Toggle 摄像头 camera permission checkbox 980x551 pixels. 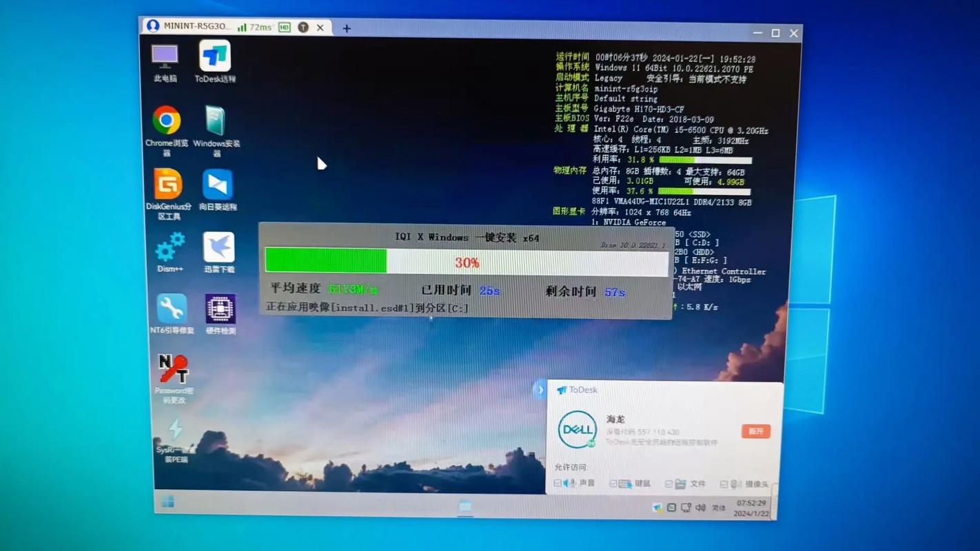point(723,484)
